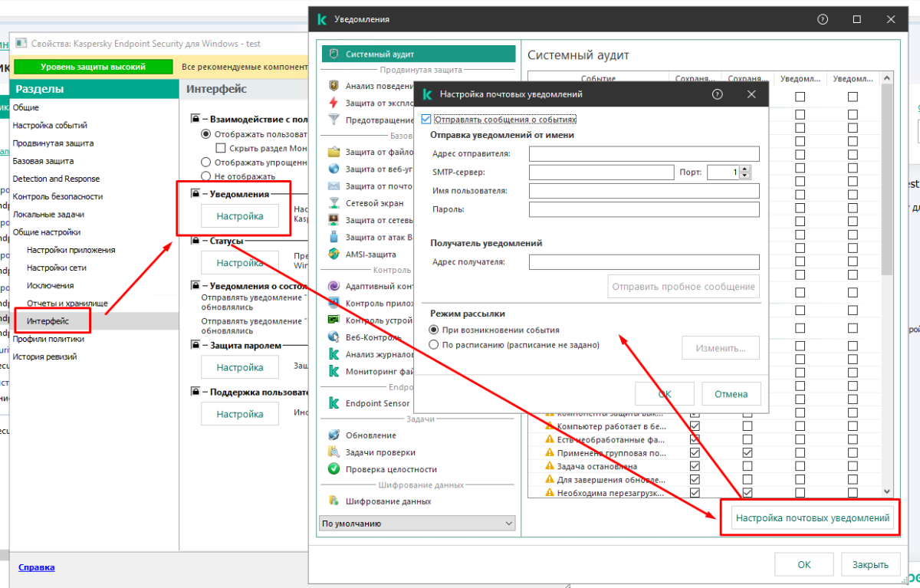Screen dimensions: 920x588
Task: Open the Обновление globe icon item
Action: coord(333,435)
